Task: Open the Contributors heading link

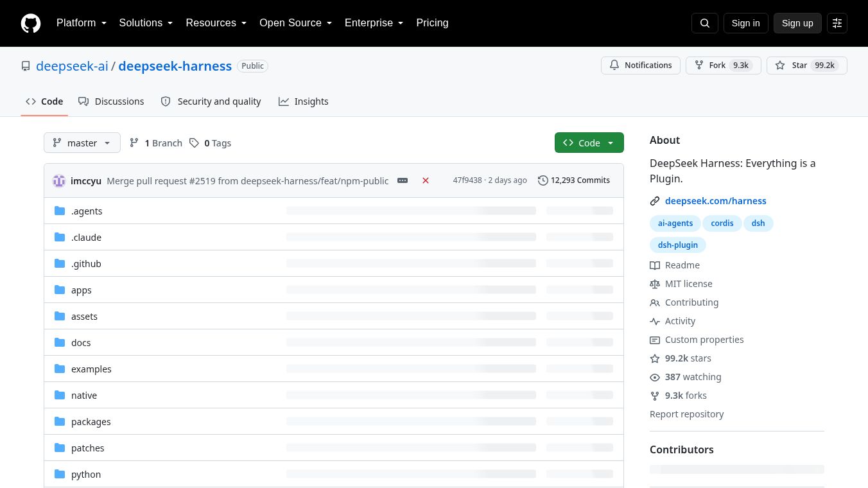Action: pos(682,449)
